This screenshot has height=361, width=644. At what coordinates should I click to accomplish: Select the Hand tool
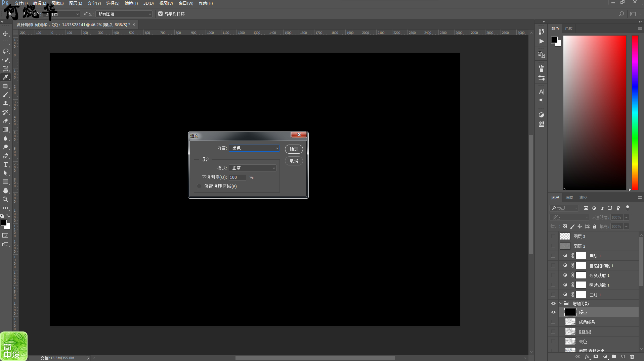point(5,191)
